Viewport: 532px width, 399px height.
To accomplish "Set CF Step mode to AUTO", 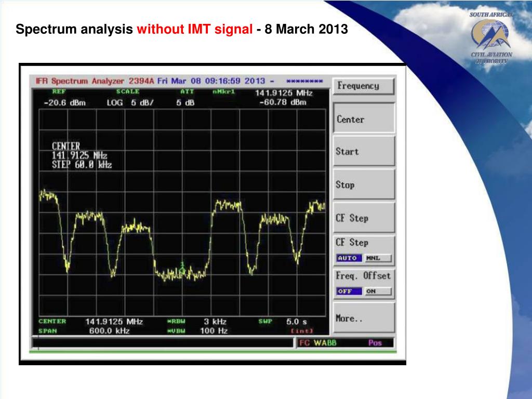I will (x=349, y=258).
